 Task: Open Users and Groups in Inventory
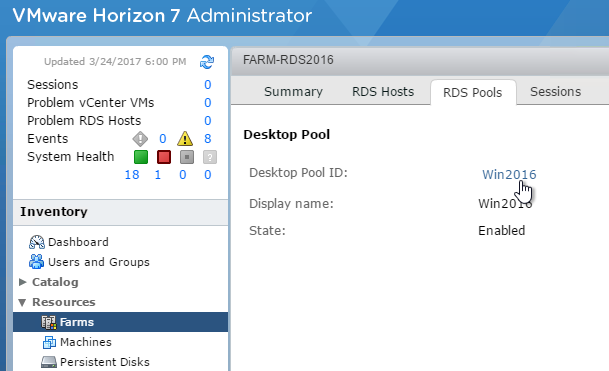pos(89,262)
